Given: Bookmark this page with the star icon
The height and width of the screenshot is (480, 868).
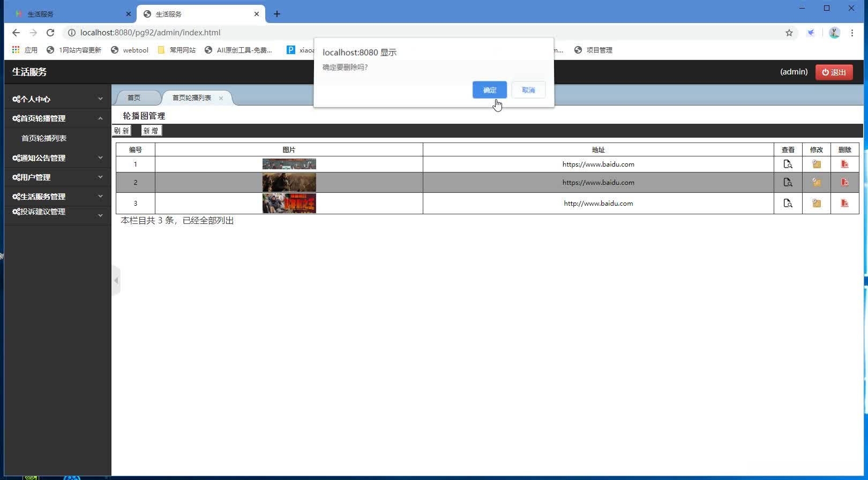Looking at the screenshot, I should 789,33.
